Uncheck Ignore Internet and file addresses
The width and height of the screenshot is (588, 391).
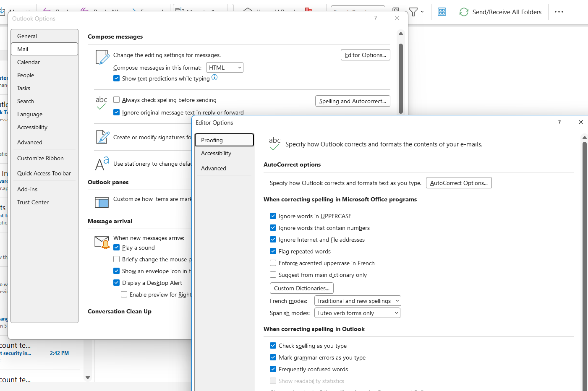[273, 240]
